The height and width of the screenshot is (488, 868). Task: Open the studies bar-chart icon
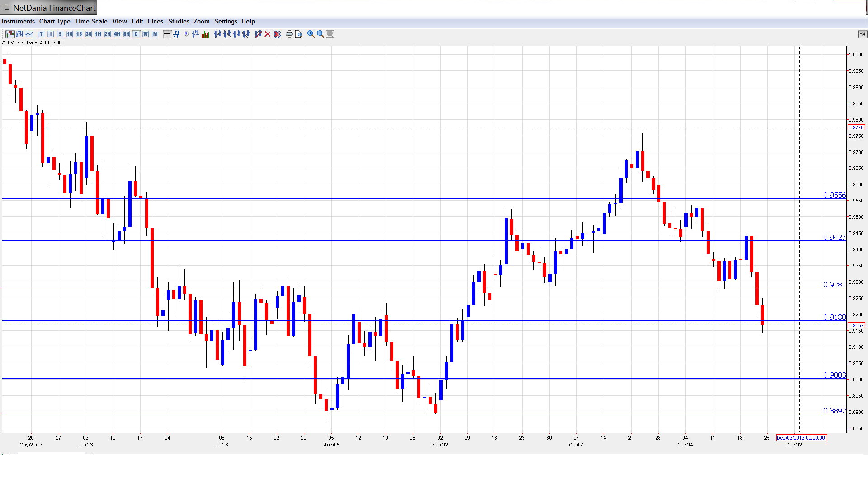pyautogui.click(x=205, y=34)
